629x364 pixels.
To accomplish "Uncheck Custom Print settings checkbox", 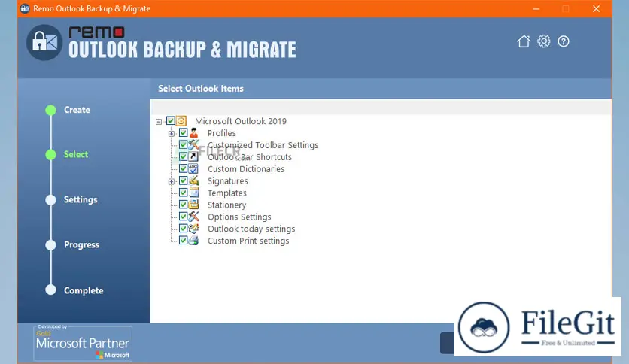I will click(x=183, y=241).
